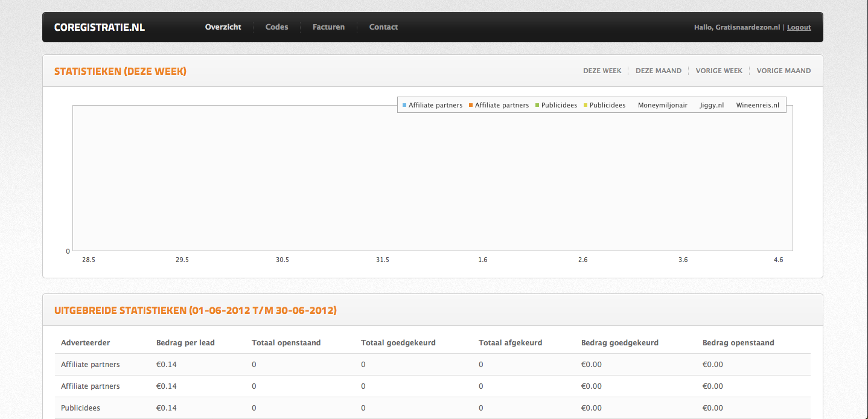Screen dimensions: 868x419
Task: Click Bedrag goedgekeurd €0.00 in Publicidees row
Action: [x=592, y=408]
